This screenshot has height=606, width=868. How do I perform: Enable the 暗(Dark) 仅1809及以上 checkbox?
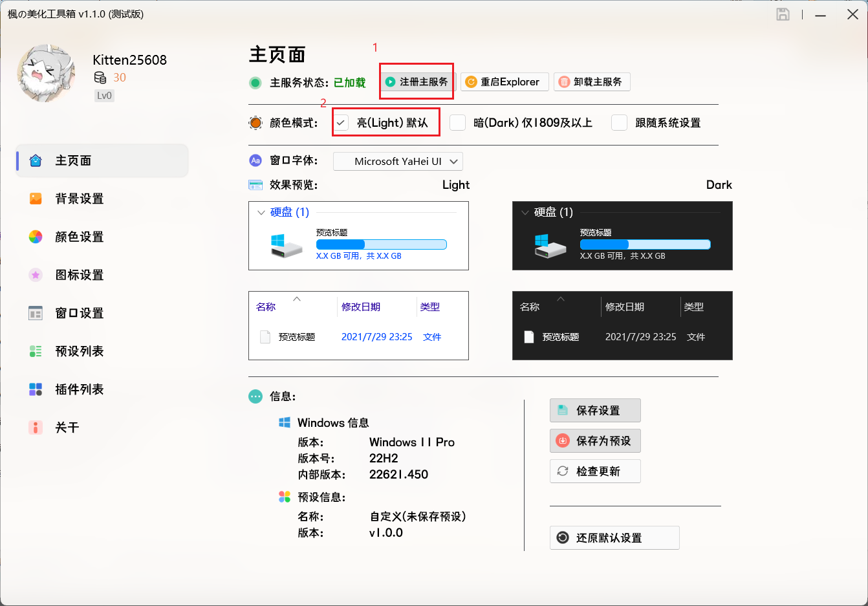tap(458, 123)
